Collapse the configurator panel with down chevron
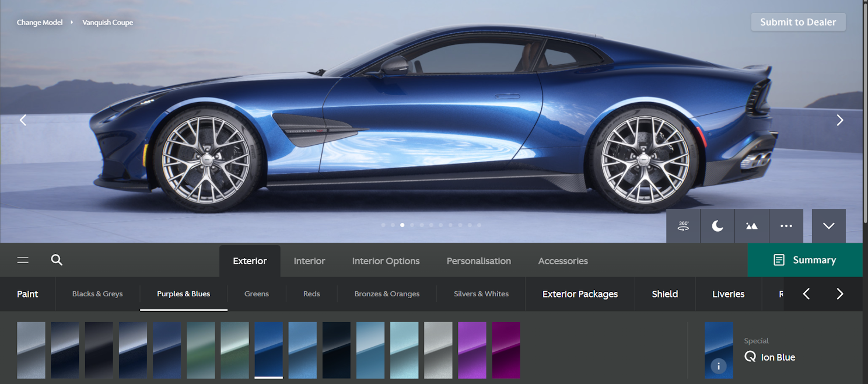Screen dimensions: 868x384 [x=829, y=226]
